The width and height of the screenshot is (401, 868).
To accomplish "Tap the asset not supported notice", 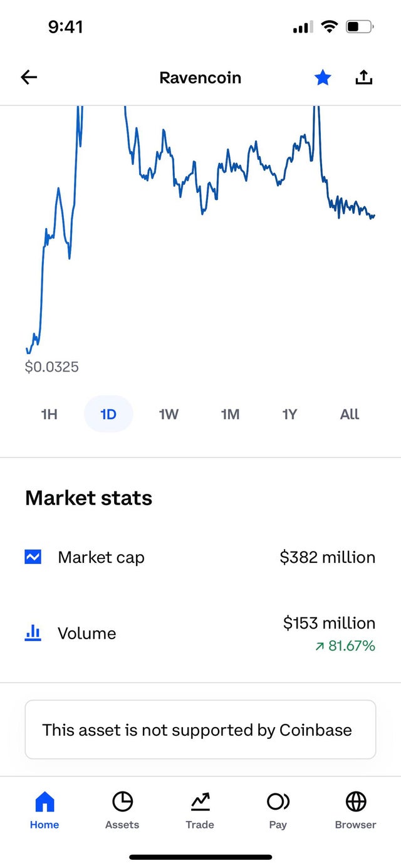I will point(200,729).
